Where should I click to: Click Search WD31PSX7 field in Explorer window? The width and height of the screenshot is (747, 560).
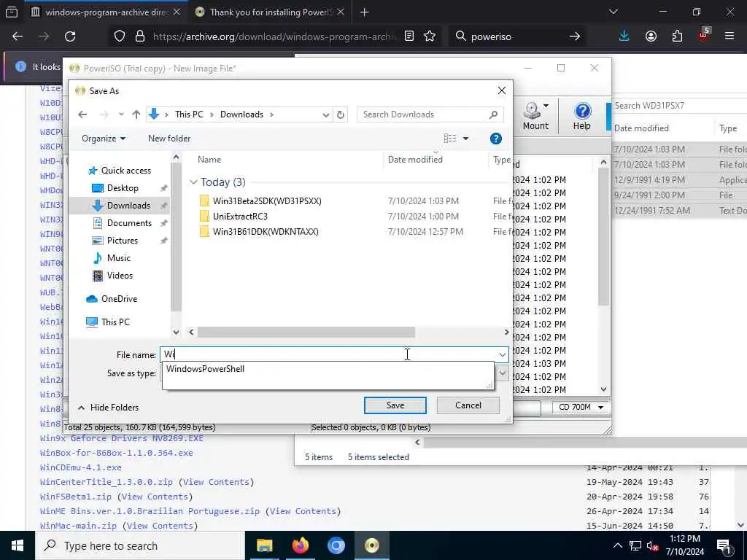coord(679,106)
